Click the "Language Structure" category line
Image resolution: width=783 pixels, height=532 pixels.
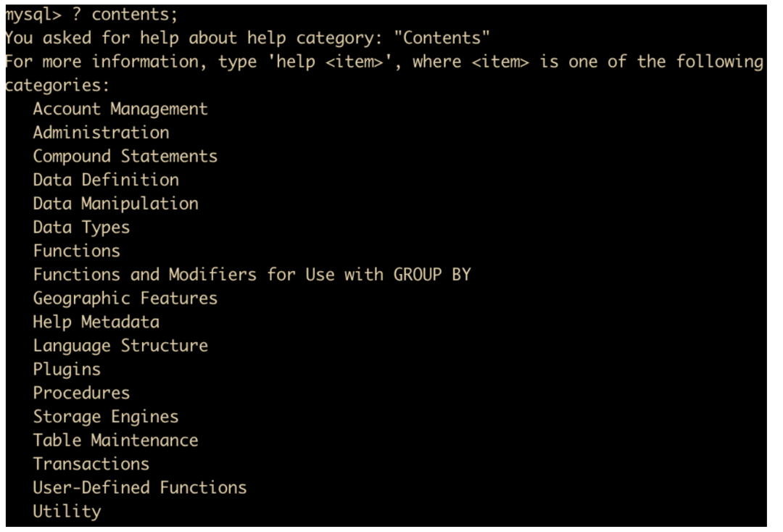click(120, 346)
